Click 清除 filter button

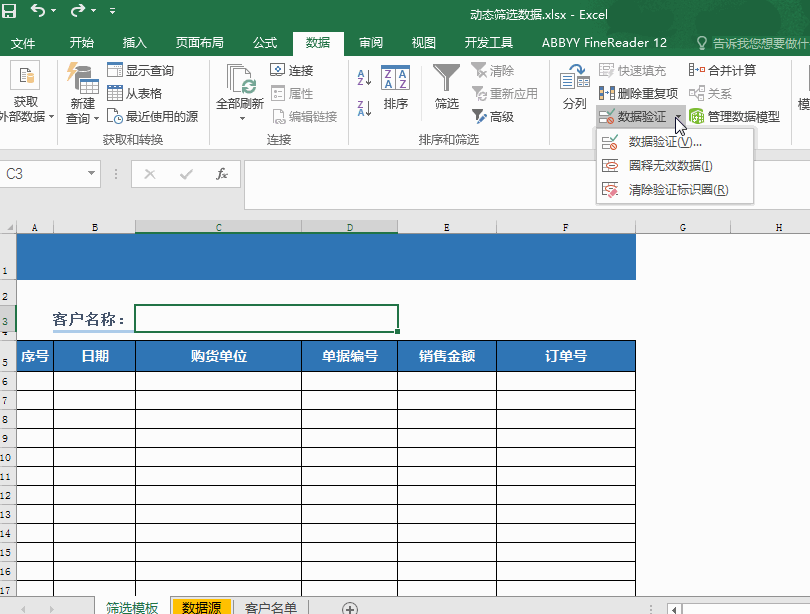493,70
